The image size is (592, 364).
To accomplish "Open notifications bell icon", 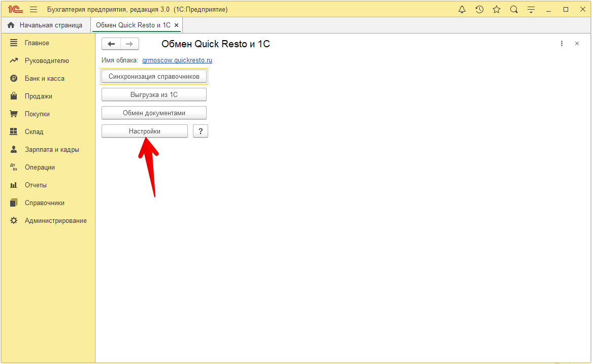I will pos(462,10).
